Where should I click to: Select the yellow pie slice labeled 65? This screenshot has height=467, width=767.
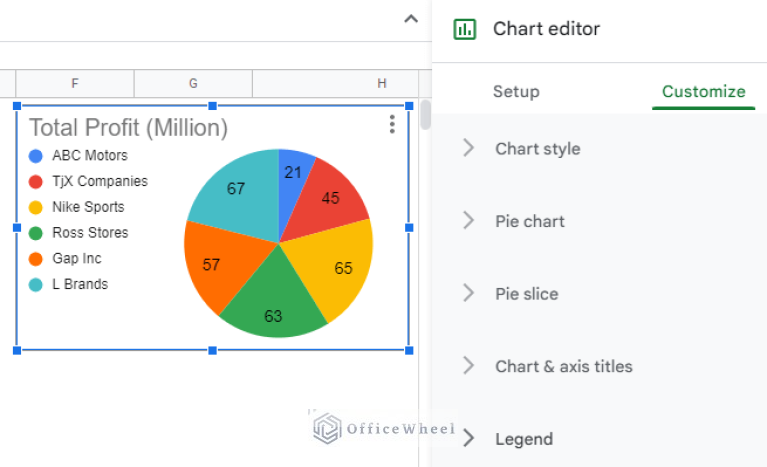tap(342, 267)
